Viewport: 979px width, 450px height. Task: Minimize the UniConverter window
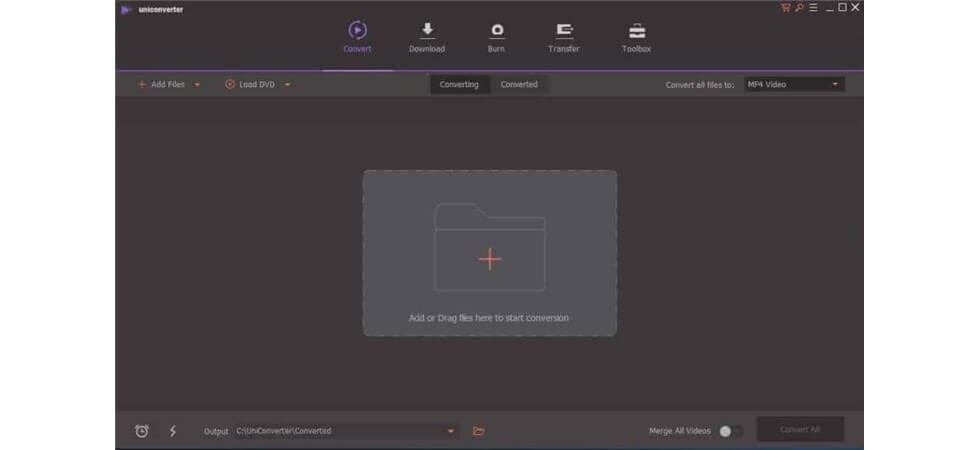830,8
